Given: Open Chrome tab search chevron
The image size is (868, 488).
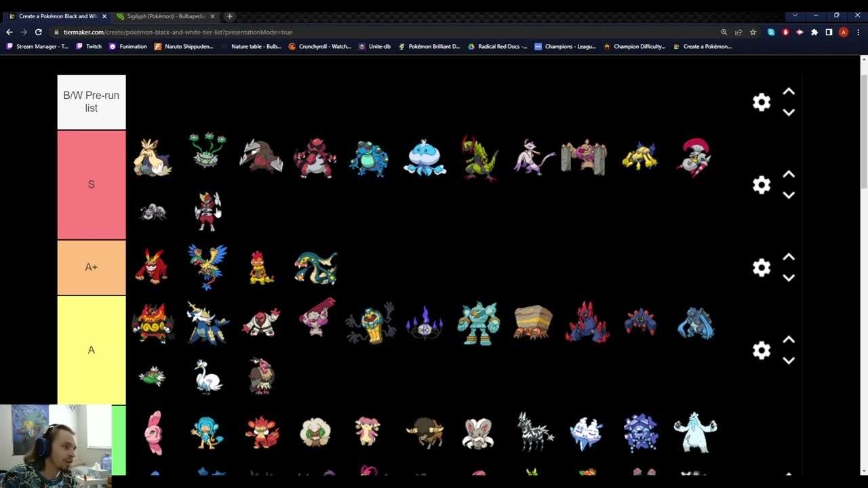Looking at the screenshot, I should click(795, 16).
